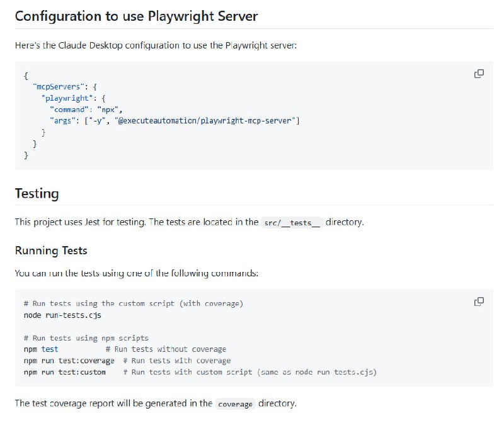
Task: Click the "playwright" key in JSON
Action: 67,98
